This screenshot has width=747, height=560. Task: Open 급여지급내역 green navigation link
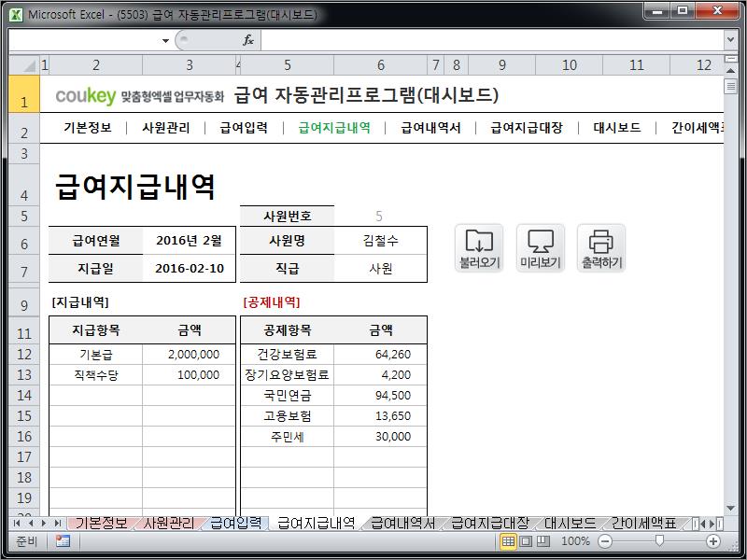[x=334, y=128]
